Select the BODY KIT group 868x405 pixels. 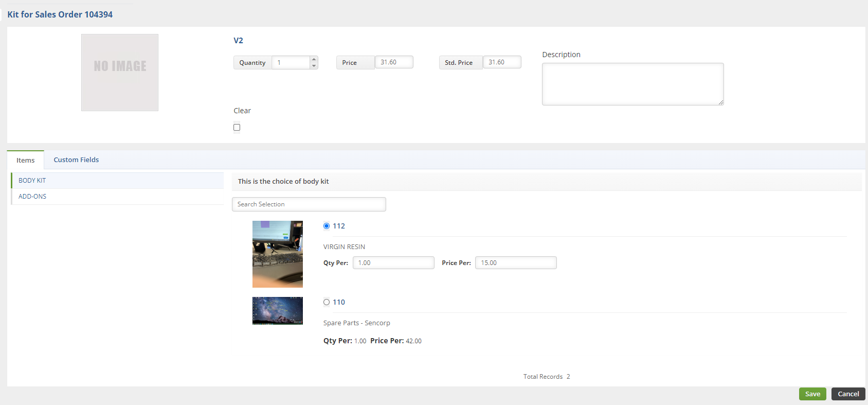coord(117,181)
